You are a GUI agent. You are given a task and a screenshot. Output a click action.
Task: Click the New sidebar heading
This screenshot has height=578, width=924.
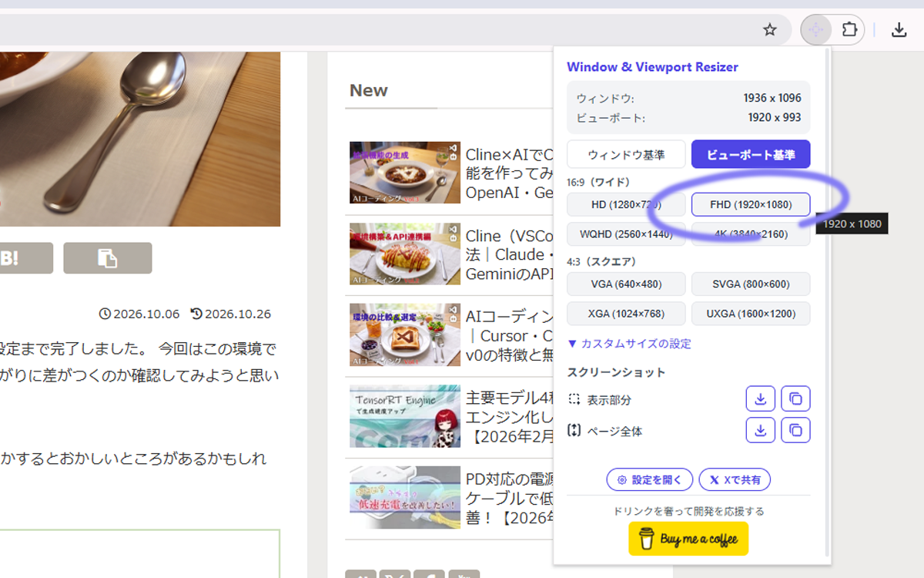coord(369,90)
